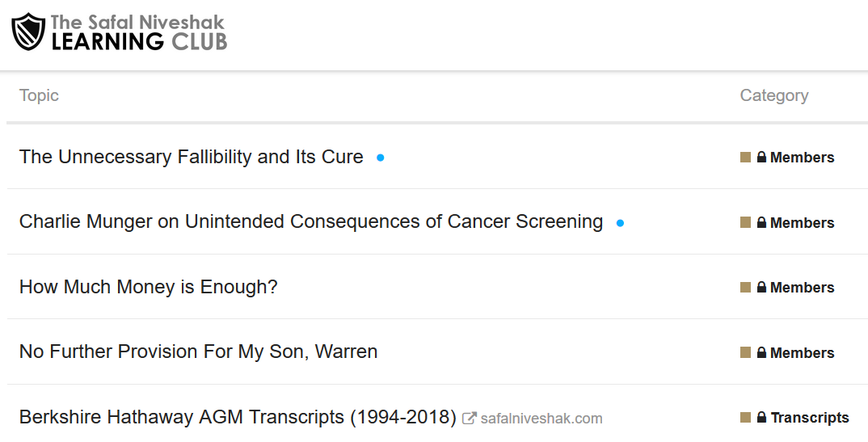Screen dimensions: 868x442
Task: Click the Learning Club header title text
Action: tap(139, 32)
